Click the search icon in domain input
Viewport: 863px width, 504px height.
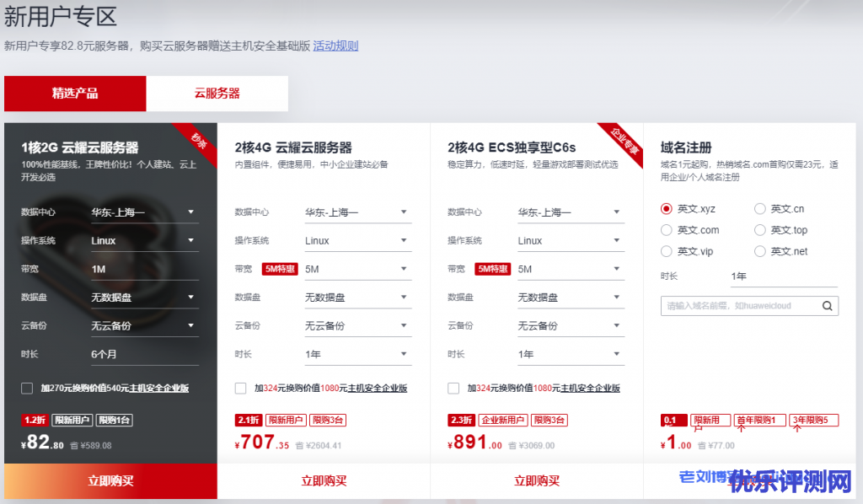(x=827, y=306)
